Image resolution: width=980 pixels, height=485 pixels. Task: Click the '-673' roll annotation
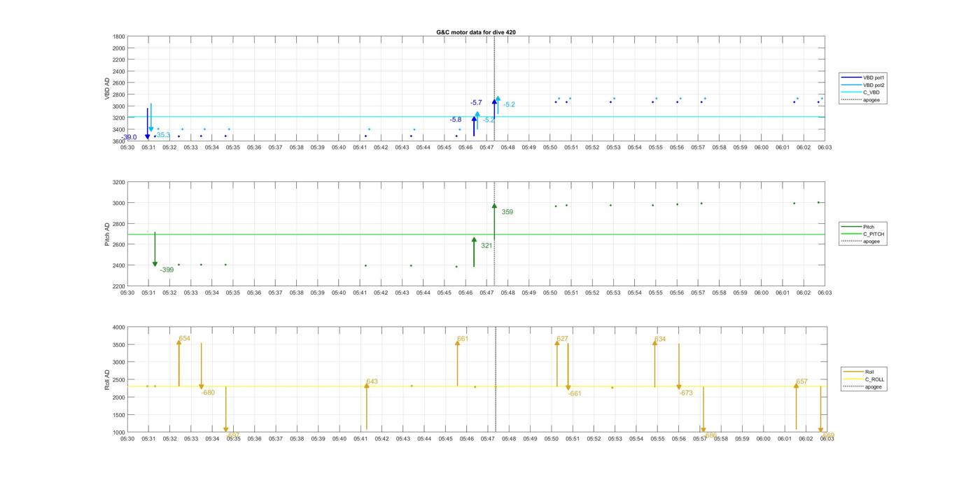(686, 393)
